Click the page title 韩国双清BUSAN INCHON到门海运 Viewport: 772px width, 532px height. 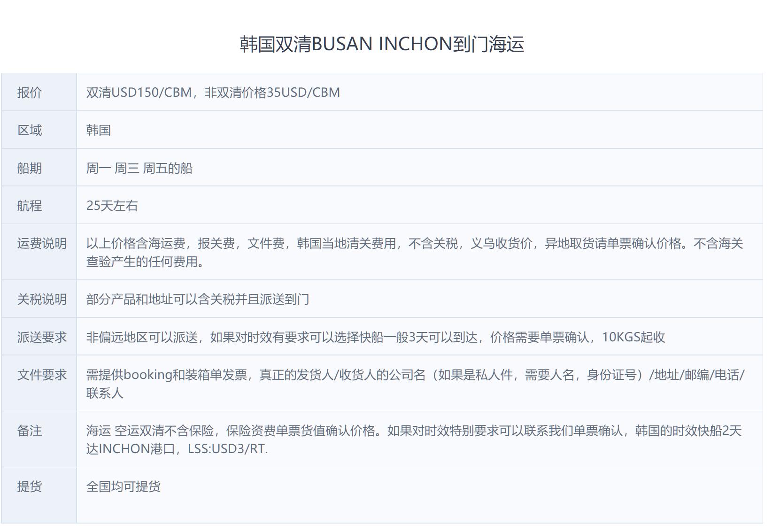tap(382, 44)
